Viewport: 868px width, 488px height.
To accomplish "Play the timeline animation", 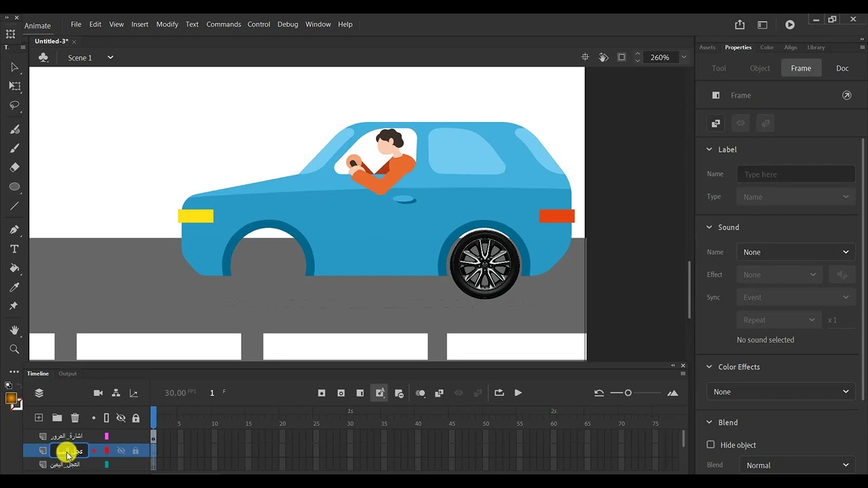I will [x=518, y=392].
